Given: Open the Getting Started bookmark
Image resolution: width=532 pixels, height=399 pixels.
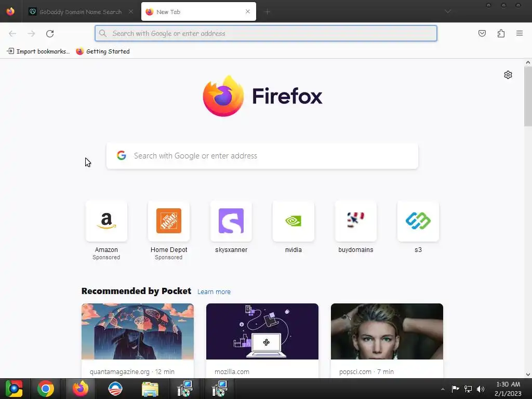Looking at the screenshot, I should point(103,51).
